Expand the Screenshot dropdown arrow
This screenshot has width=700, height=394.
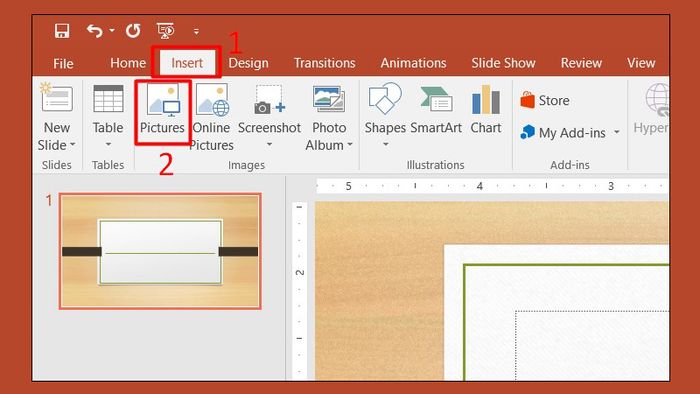pyautogui.click(x=269, y=144)
